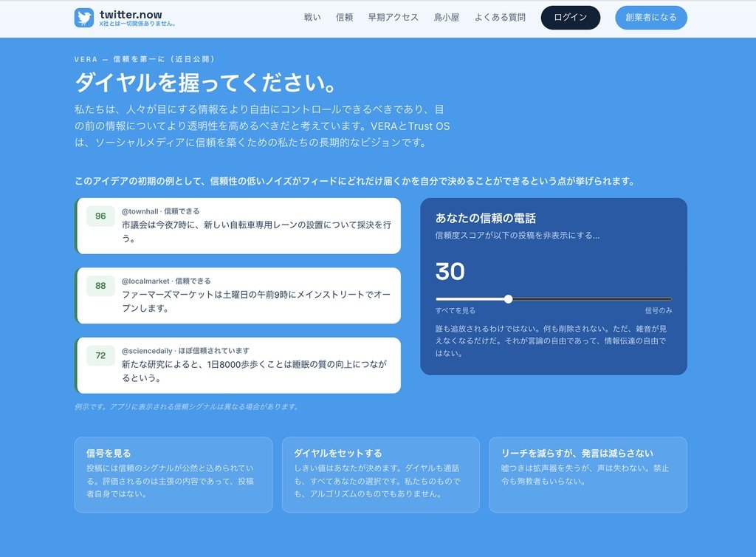Screen dimensions: 756x557
Task: Click the threshold value 30
Action: click(x=450, y=271)
